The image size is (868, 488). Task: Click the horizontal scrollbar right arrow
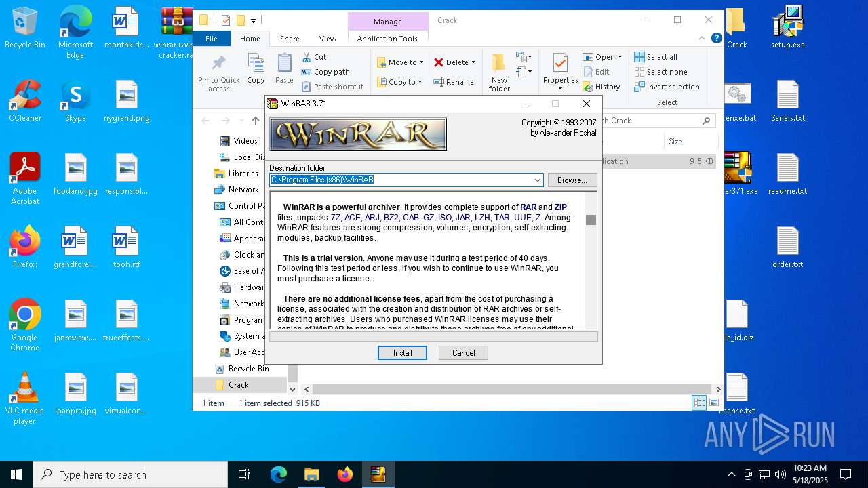(718, 390)
